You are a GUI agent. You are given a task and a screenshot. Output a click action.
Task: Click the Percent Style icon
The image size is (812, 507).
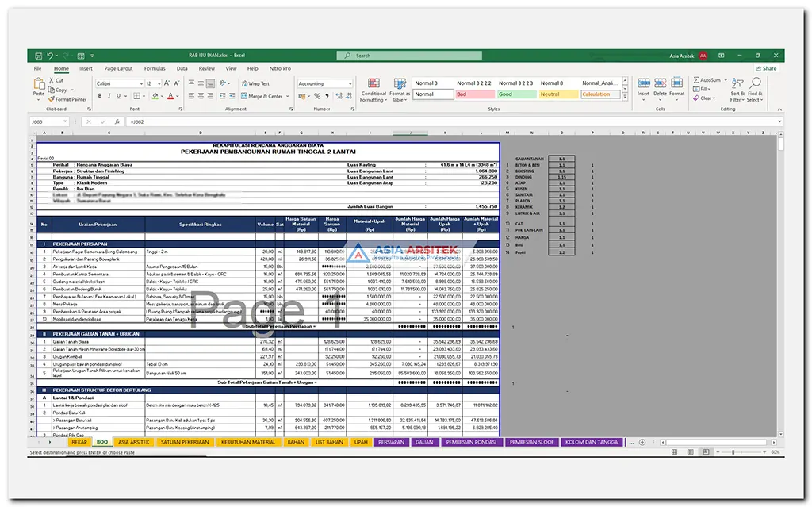tap(317, 96)
